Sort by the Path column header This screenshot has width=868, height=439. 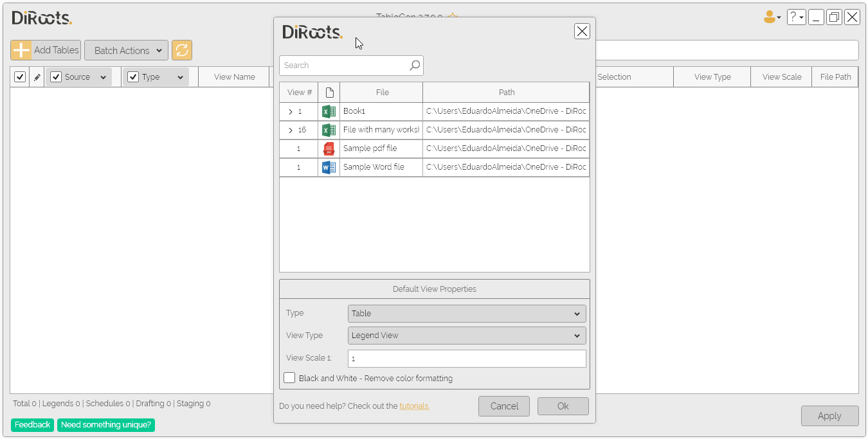click(507, 93)
